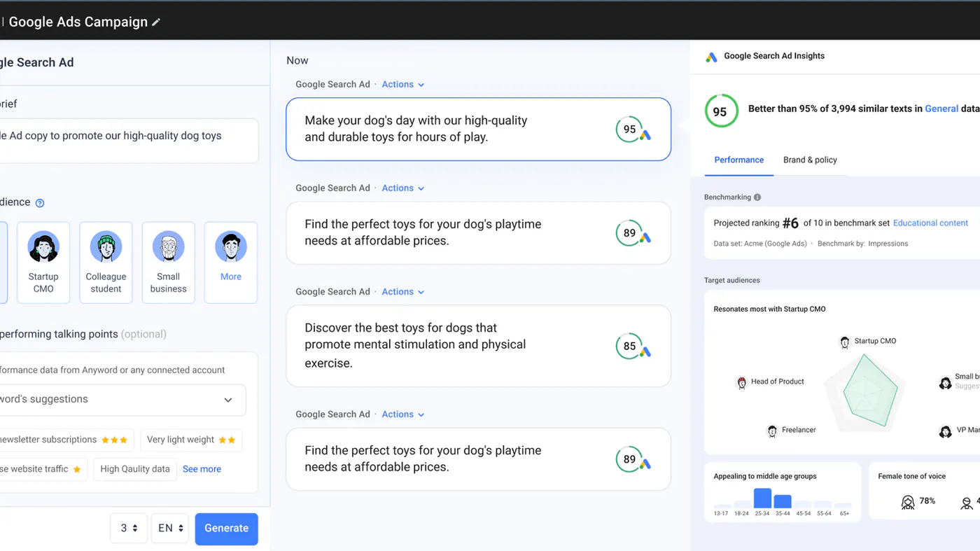Switch to the Performance tab
The width and height of the screenshot is (980, 551).
738,160
